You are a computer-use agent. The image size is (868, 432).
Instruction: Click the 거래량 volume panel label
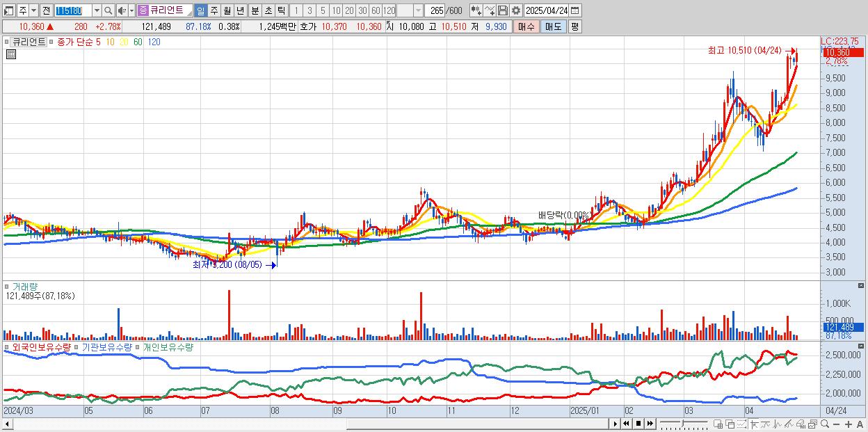[x=25, y=286]
